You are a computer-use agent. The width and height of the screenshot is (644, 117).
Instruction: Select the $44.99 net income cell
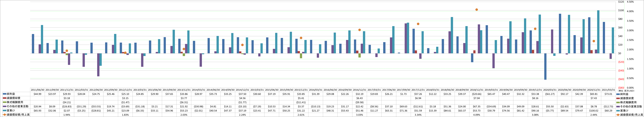[38, 94]
